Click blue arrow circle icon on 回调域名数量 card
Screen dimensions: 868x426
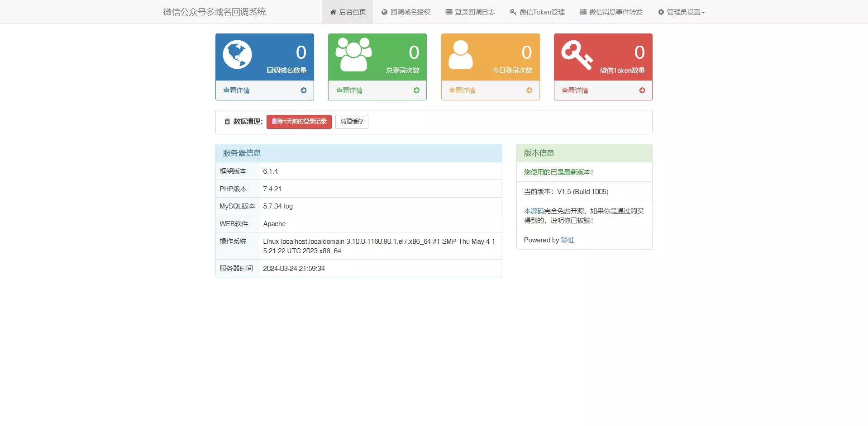[304, 90]
